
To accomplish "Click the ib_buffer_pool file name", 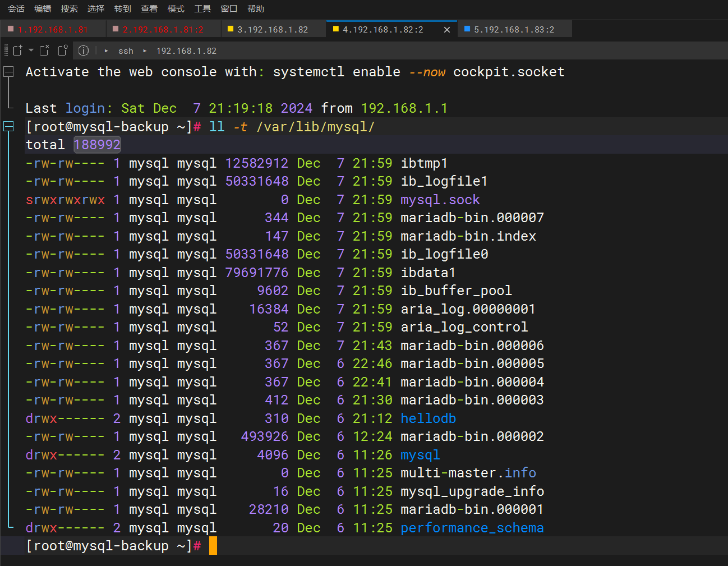I will [456, 291].
